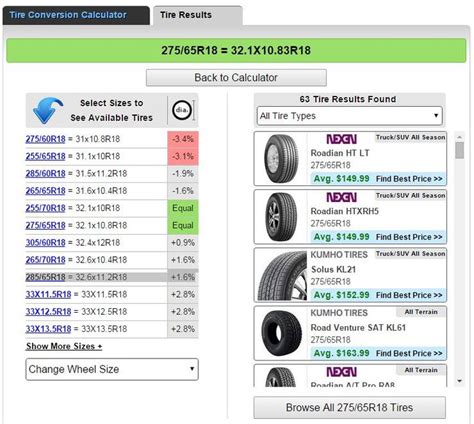Click Browse All 275/65R18 Tires button
Image resolution: width=474 pixels, height=424 pixels.
pos(349,408)
